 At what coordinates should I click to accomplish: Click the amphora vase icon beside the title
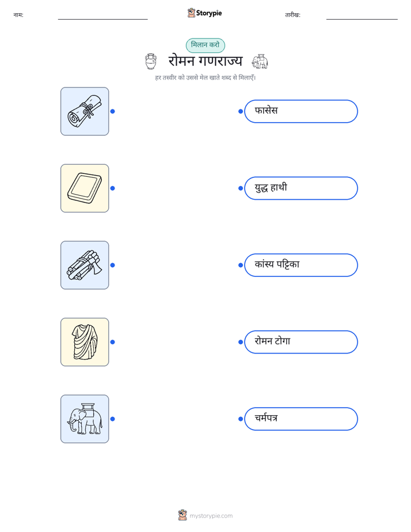click(x=151, y=62)
